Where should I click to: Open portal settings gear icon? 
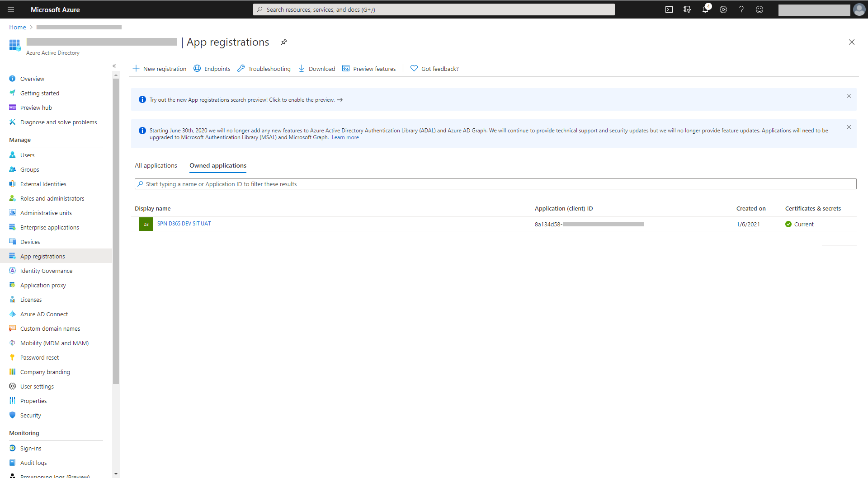723,9
